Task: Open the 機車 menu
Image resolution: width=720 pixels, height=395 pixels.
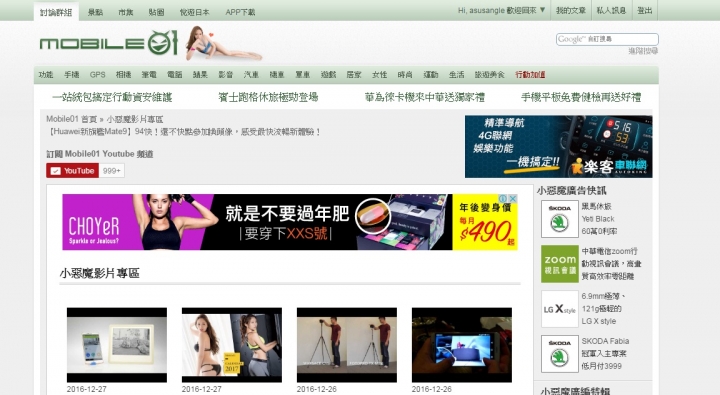Action: (277, 74)
